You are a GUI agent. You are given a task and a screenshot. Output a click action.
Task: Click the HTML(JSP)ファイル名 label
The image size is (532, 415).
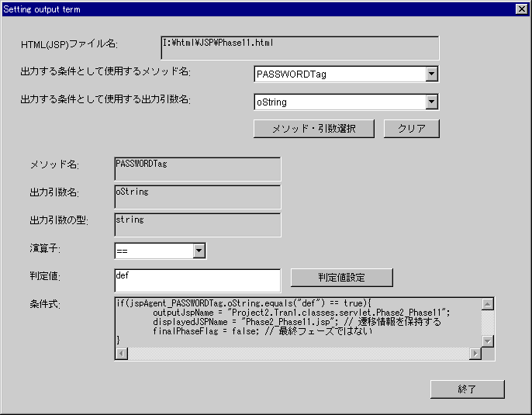(69, 44)
